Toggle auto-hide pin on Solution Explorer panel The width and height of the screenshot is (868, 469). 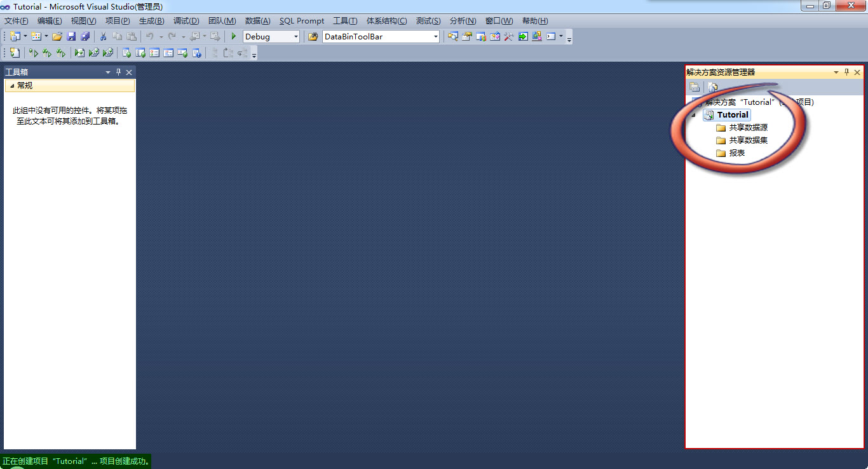click(x=846, y=72)
